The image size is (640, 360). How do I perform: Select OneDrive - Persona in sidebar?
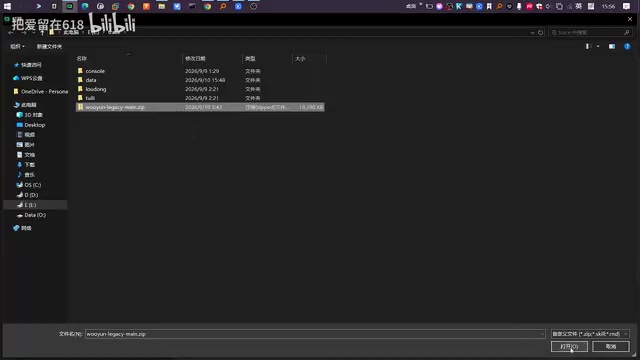coord(44,91)
